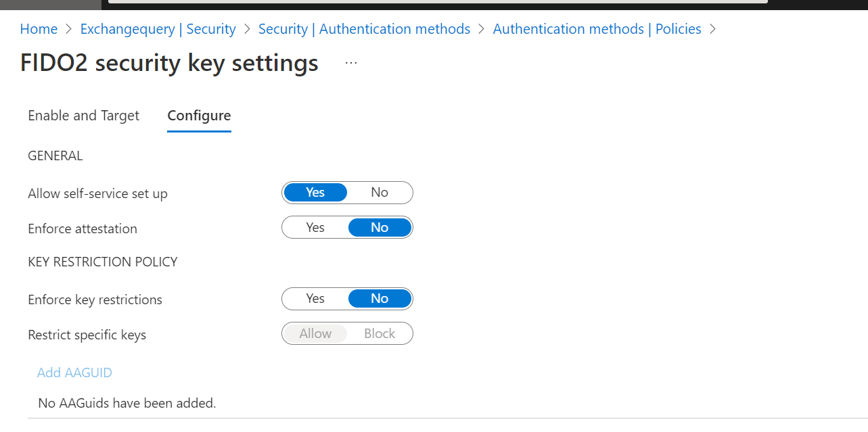Focus the browser address bar at top
868x432 pixels.
point(437,1)
